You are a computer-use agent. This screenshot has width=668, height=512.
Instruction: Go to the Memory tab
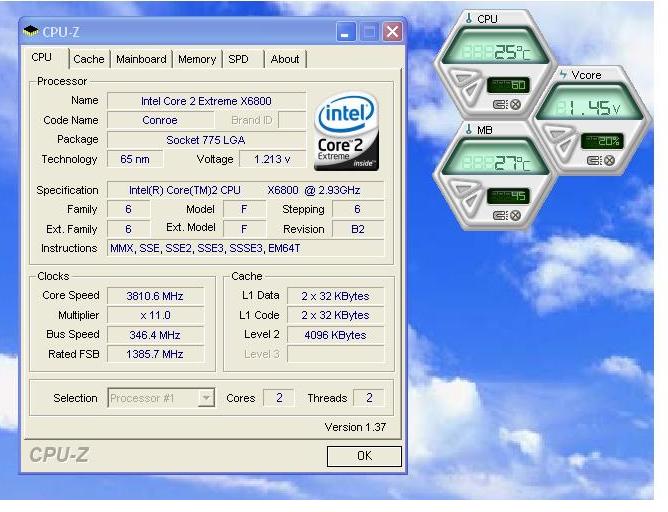coord(197,59)
